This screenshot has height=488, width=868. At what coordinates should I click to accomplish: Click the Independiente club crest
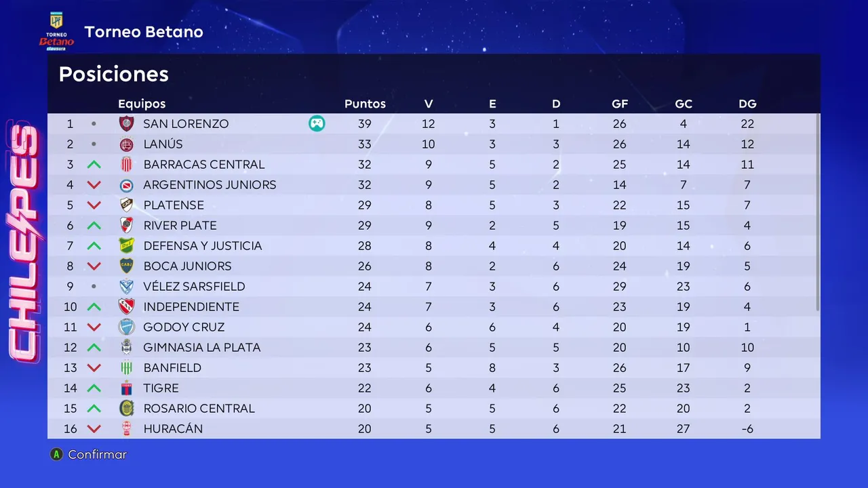[x=126, y=306]
